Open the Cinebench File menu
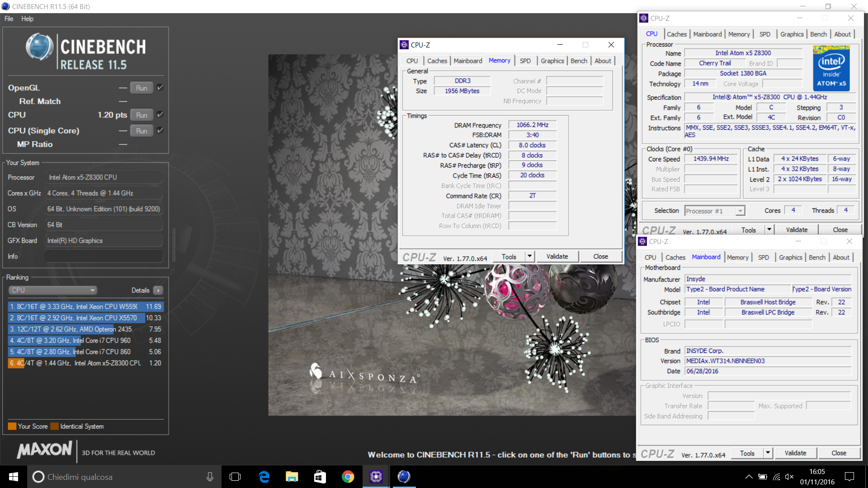868x488 pixels. [x=9, y=19]
